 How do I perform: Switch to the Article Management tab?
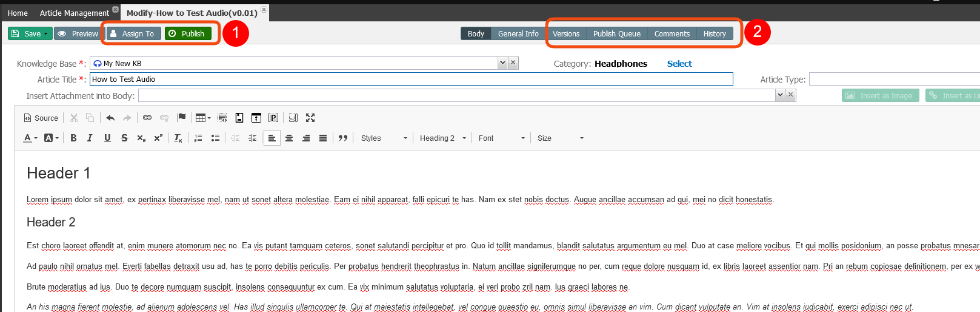[75, 13]
